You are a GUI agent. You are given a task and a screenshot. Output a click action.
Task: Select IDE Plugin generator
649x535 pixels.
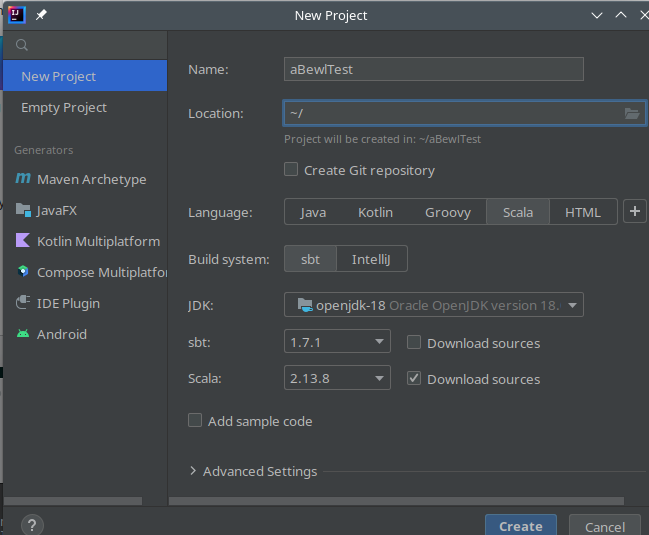[x=85, y=303]
